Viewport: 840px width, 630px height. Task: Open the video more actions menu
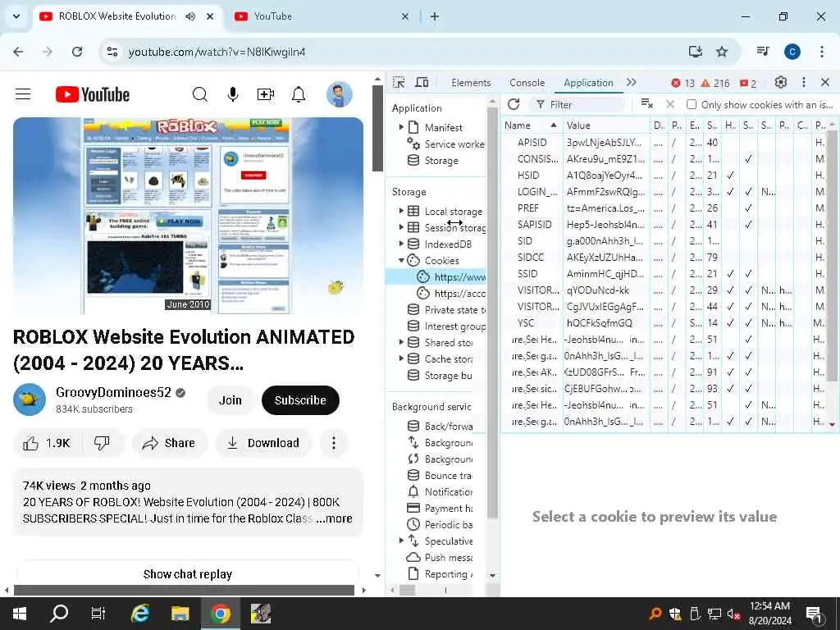334,443
